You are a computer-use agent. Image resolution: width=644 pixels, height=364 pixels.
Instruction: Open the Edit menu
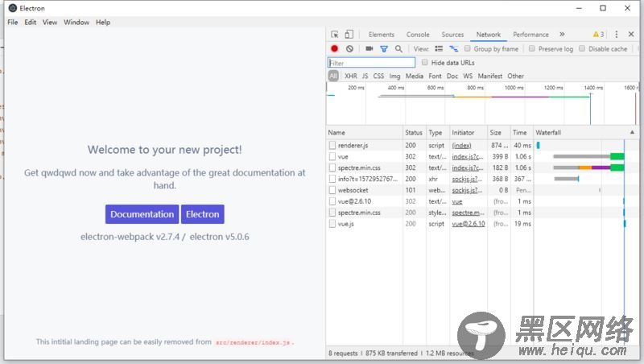tap(31, 23)
